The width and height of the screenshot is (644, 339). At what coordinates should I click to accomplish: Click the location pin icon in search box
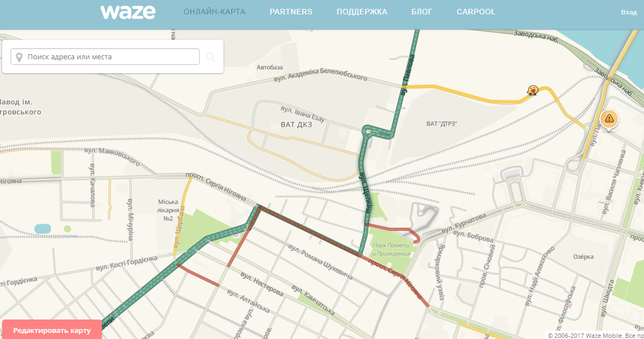coord(19,57)
